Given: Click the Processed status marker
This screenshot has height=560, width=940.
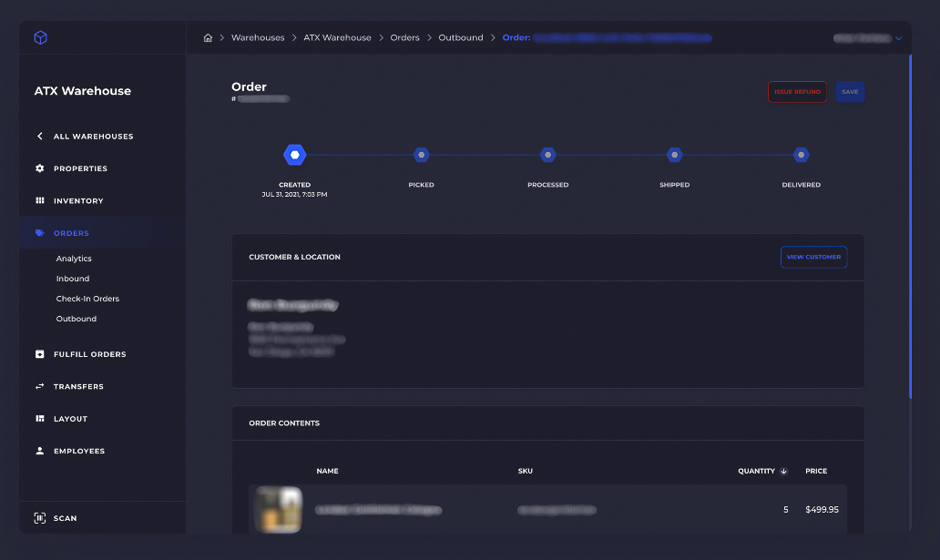Looking at the screenshot, I should tap(548, 155).
